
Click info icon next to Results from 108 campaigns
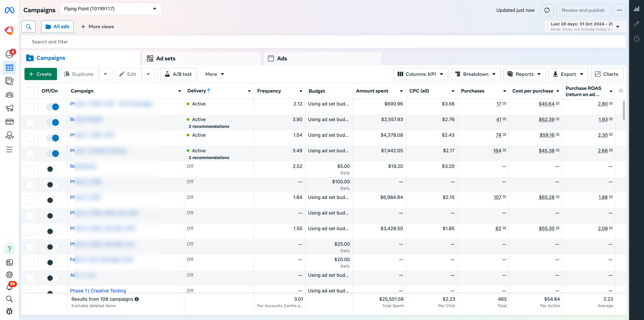click(x=137, y=299)
